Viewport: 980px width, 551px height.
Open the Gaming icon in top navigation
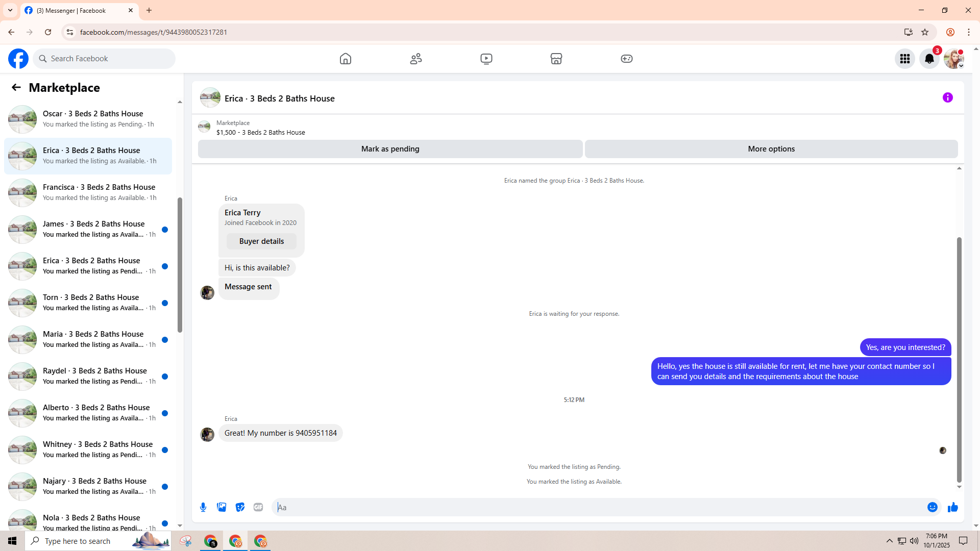[x=627, y=59]
